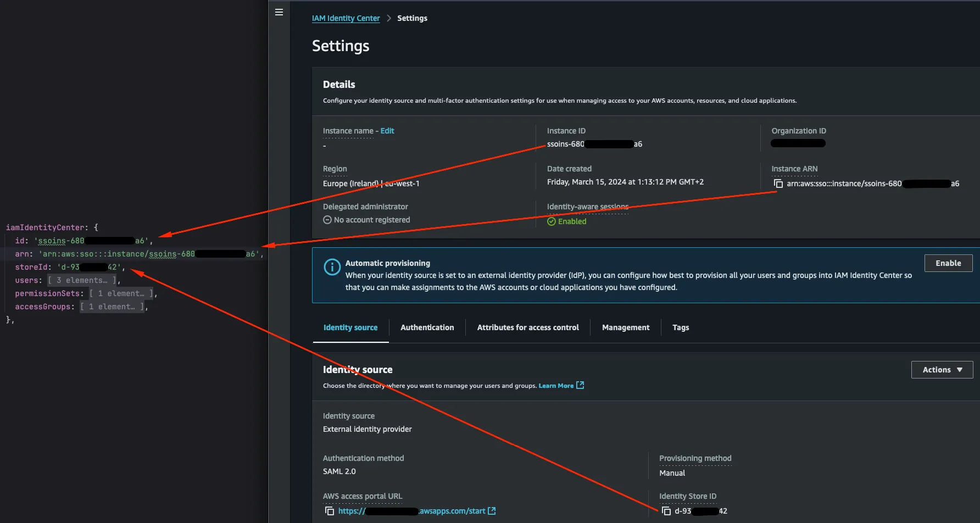
Task: Open the Attributes for access control tab
Action: (528, 327)
